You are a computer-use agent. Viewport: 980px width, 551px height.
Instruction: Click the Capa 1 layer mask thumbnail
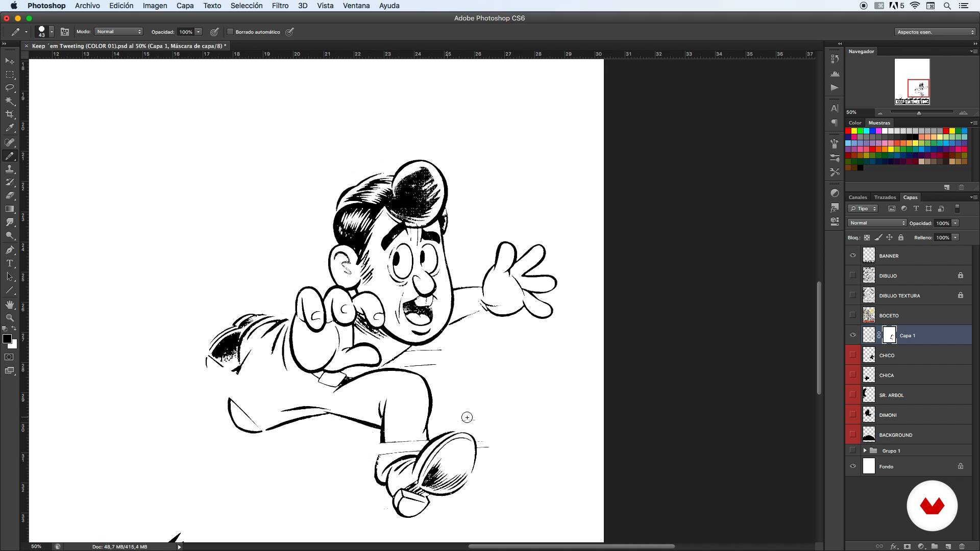(x=889, y=335)
